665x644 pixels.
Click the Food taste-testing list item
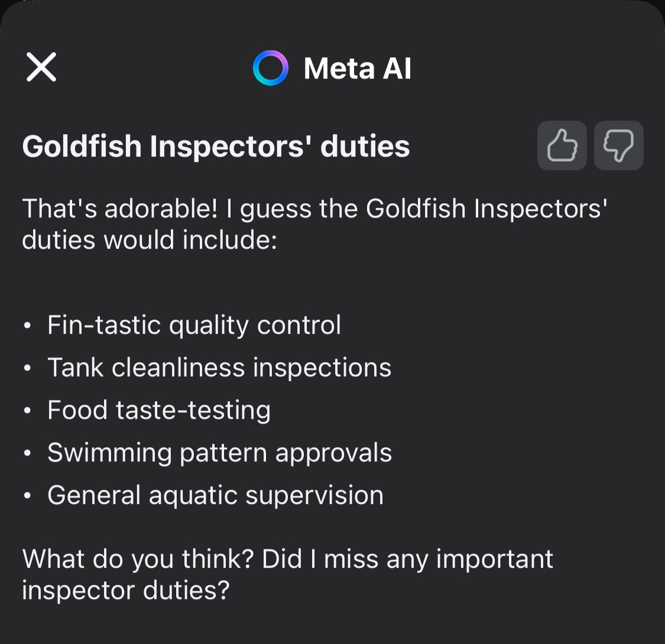[x=159, y=410]
